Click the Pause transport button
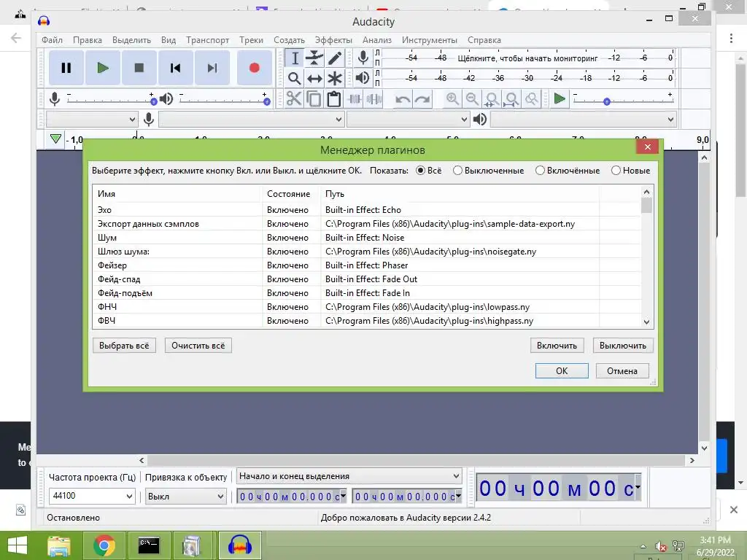 point(66,68)
